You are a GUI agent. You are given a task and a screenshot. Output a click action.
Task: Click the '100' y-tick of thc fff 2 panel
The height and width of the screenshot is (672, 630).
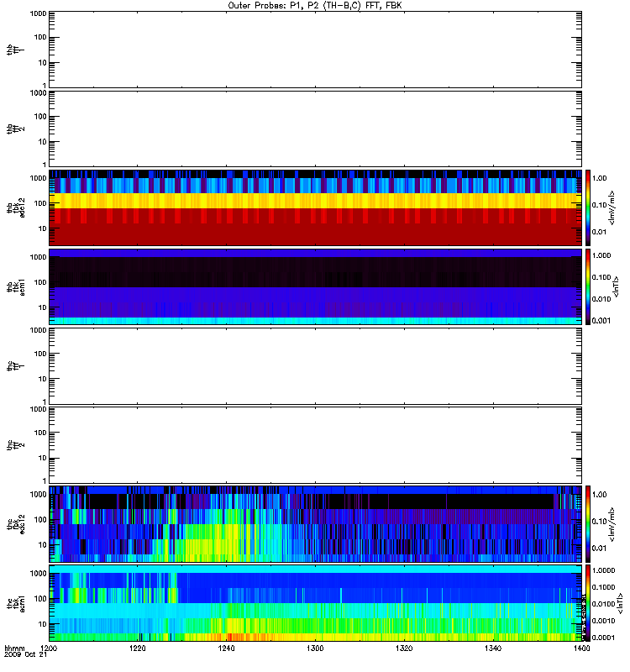(x=40, y=433)
